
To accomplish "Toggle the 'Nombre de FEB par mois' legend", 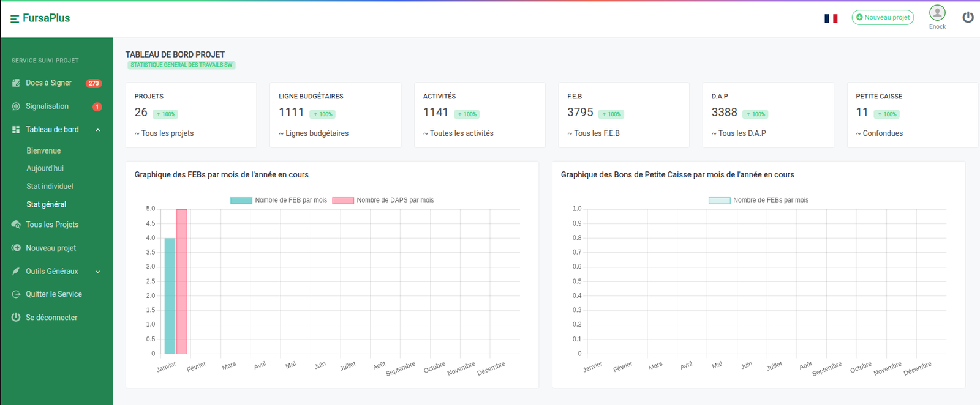I will click(x=279, y=200).
